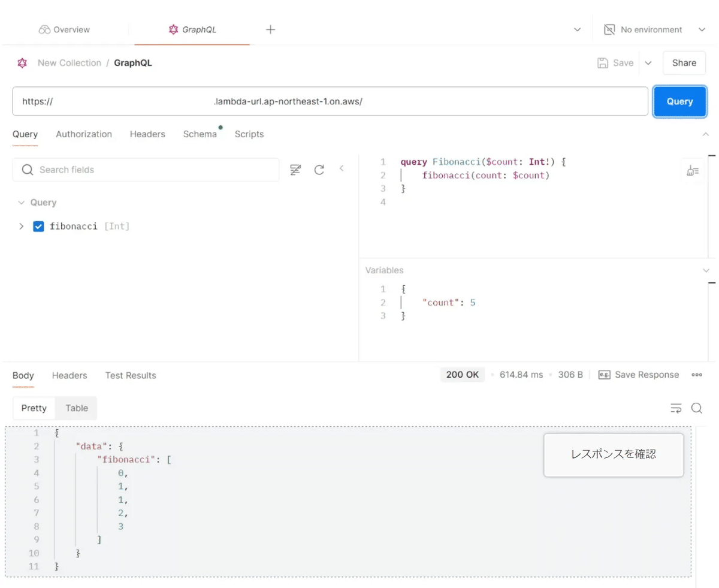
Task: Switch response view to Table
Action: point(76,408)
